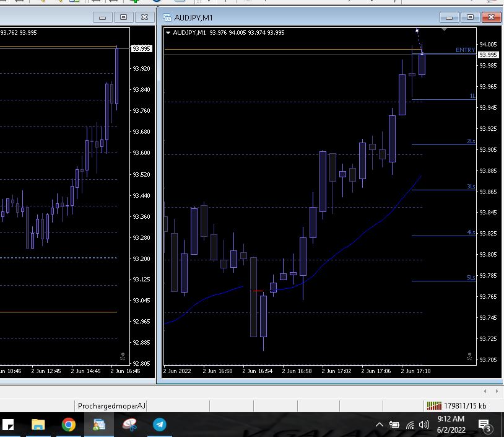Click the skull expert icon on the left chart
Image resolution: width=504 pixels, height=437 pixels.
point(123,356)
